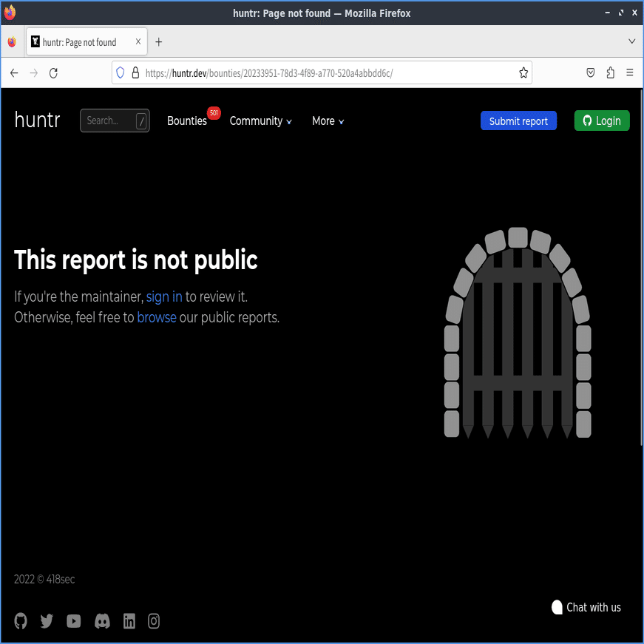The image size is (644, 644).
Task: Bookmark this page with the star icon
Action: point(523,72)
